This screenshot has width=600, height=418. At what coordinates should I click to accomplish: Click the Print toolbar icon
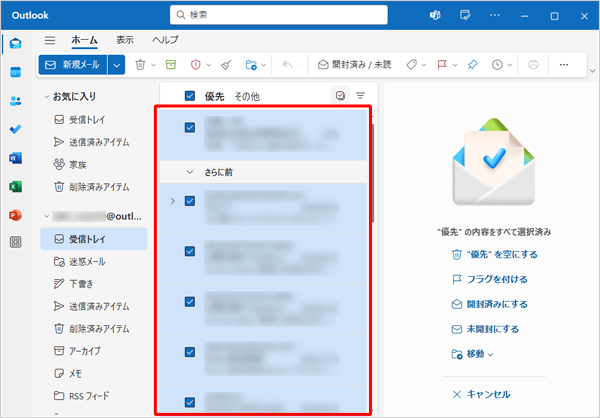(x=533, y=65)
